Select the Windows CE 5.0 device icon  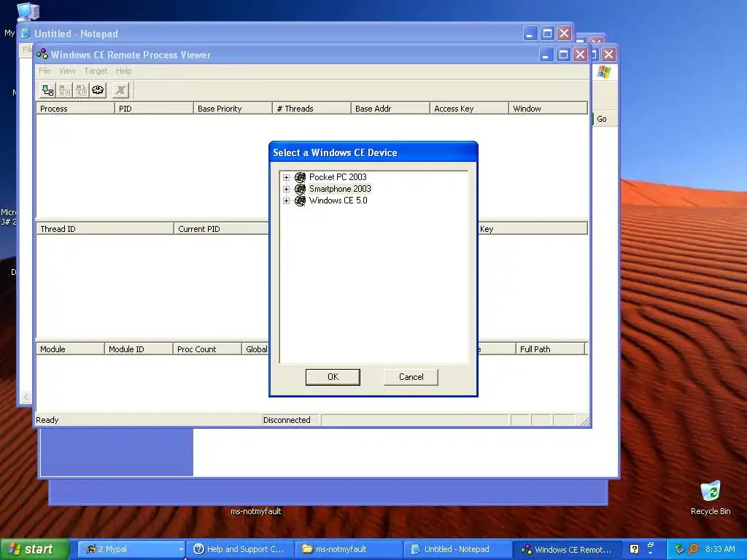pyautogui.click(x=300, y=201)
